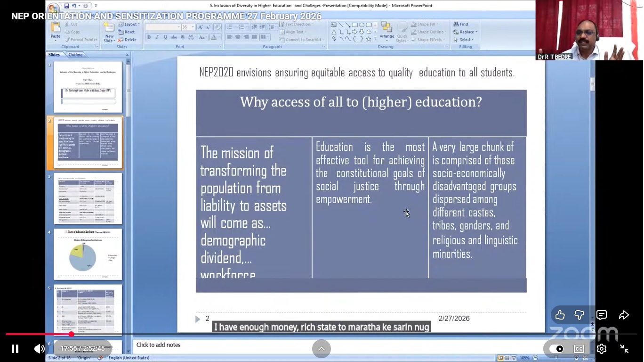
Task: Expand the Layout dropdown
Action: click(130, 24)
